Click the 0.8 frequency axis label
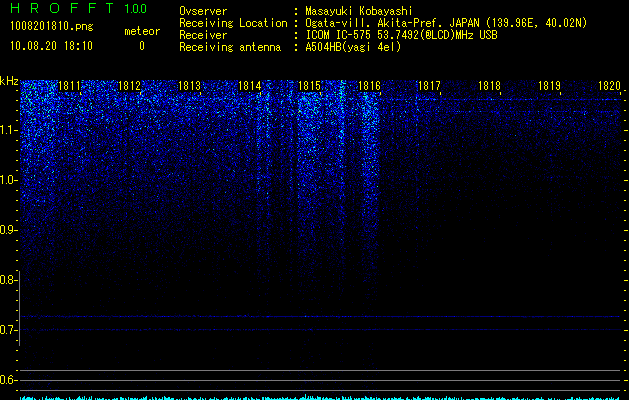 [8, 280]
